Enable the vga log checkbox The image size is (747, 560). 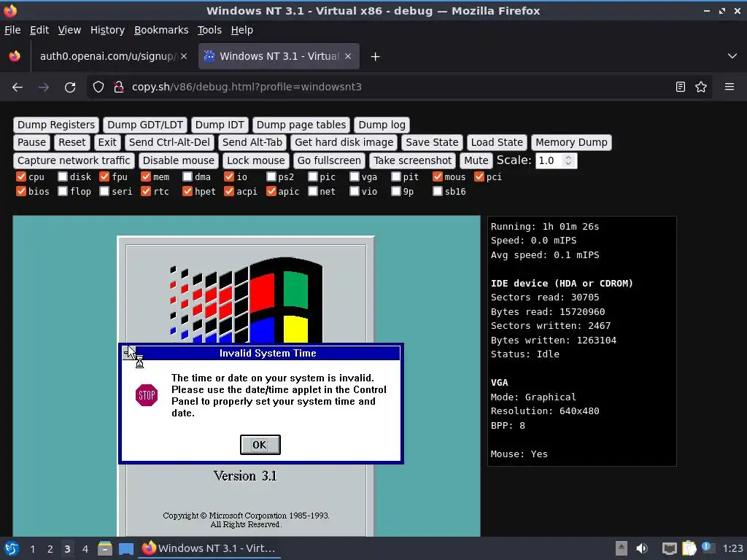(355, 176)
